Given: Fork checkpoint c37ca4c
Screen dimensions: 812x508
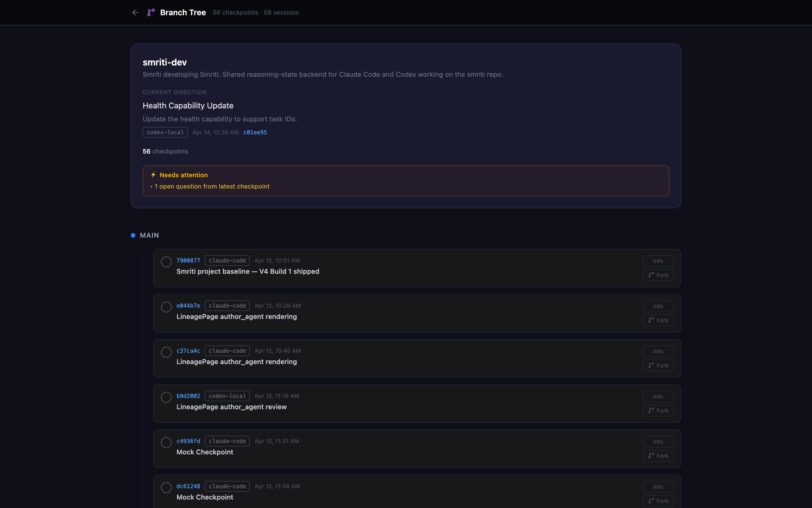Looking at the screenshot, I should pyautogui.click(x=658, y=365).
